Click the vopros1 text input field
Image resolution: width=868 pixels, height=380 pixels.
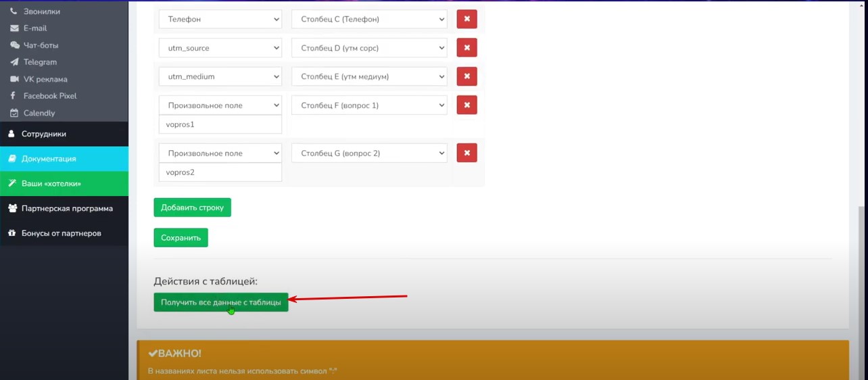220,125
